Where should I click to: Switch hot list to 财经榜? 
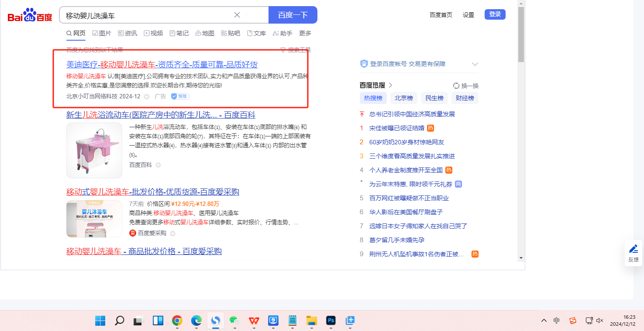pyautogui.click(x=465, y=98)
